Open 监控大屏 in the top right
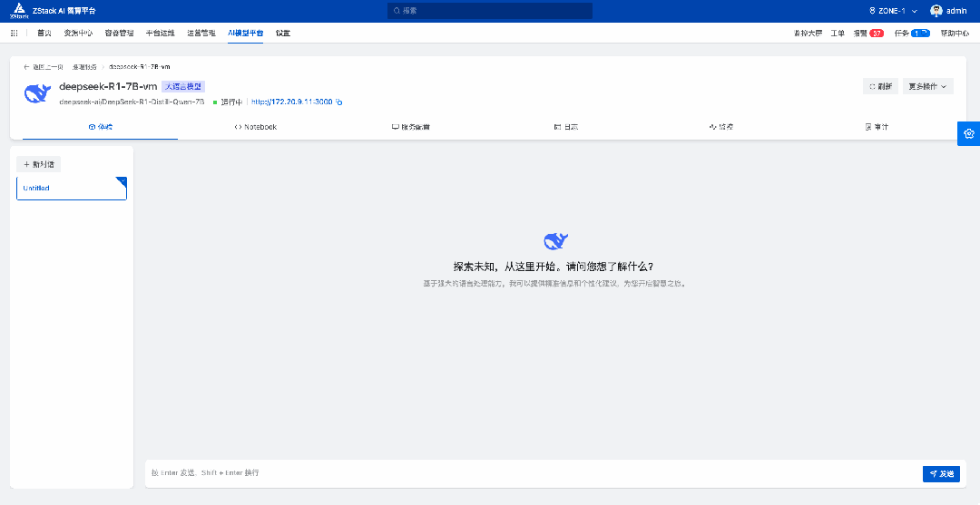 808,33
